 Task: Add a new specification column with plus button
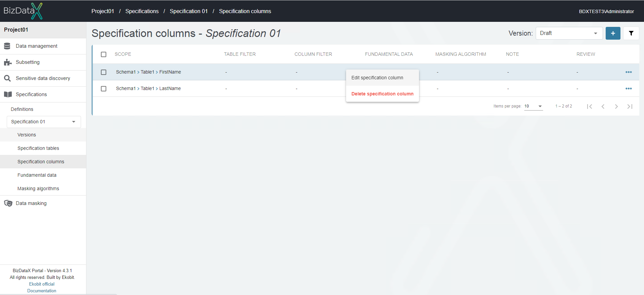[x=613, y=33]
